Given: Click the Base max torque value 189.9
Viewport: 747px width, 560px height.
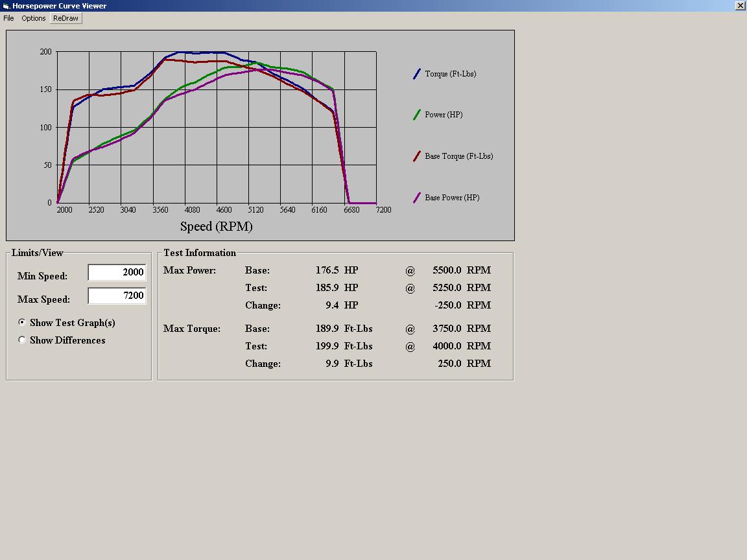Looking at the screenshot, I should tap(327, 329).
